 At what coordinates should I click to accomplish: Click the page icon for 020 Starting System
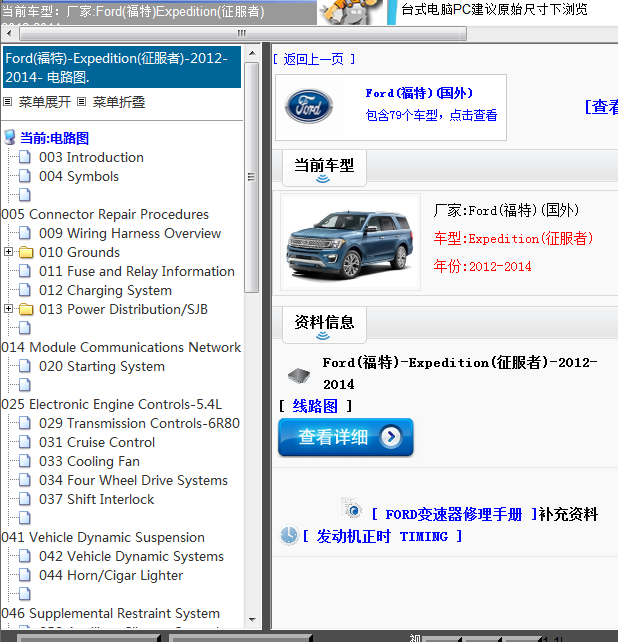(25, 366)
